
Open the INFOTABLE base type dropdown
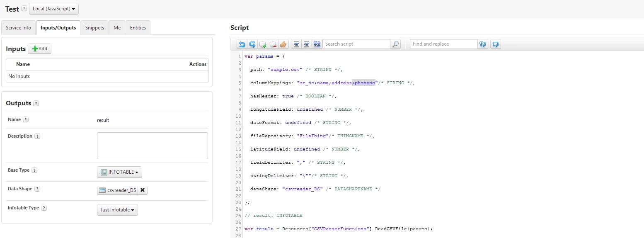(120, 172)
